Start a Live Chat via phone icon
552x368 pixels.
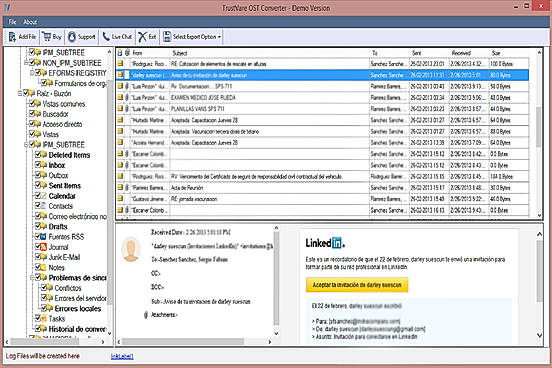pyautogui.click(x=106, y=37)
